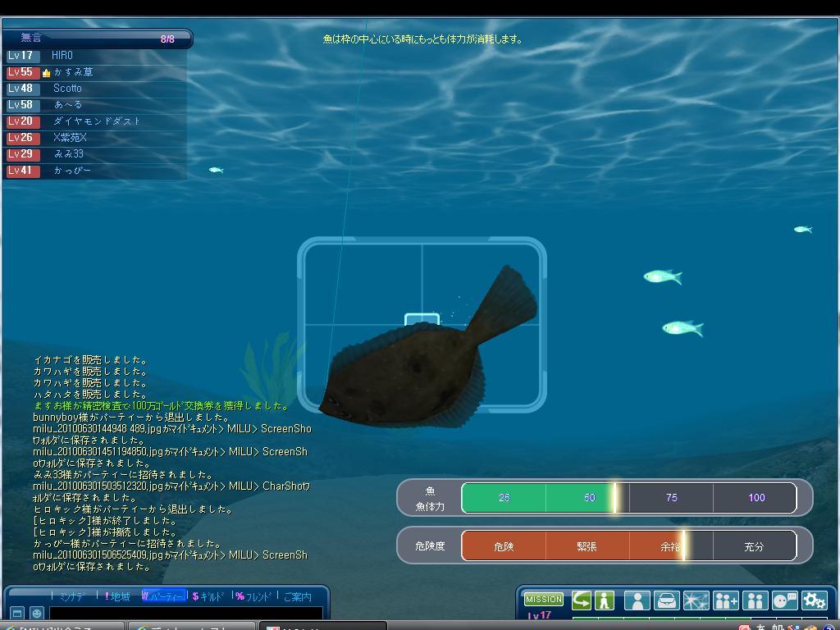Toggle the chat window size icon

17,613
